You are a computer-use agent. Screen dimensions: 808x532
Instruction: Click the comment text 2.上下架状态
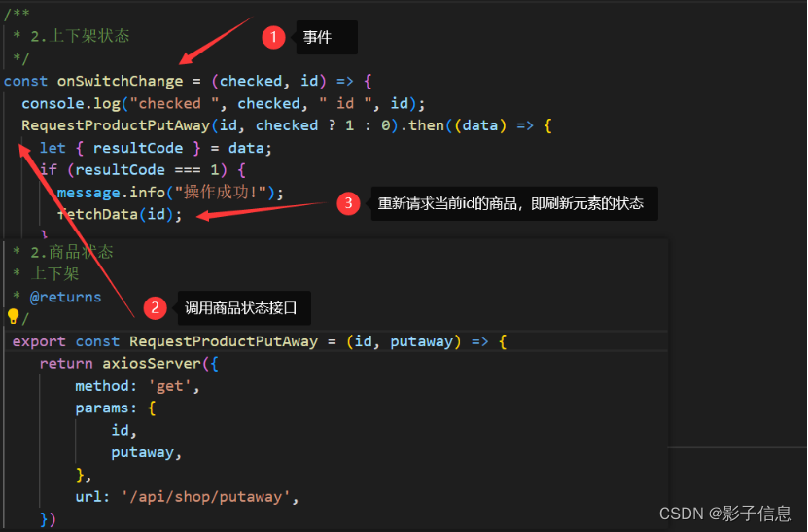80,36
